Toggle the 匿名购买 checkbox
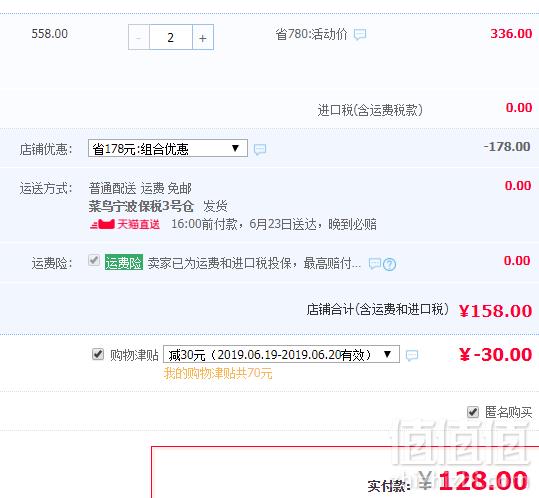 tap(473, 411)
